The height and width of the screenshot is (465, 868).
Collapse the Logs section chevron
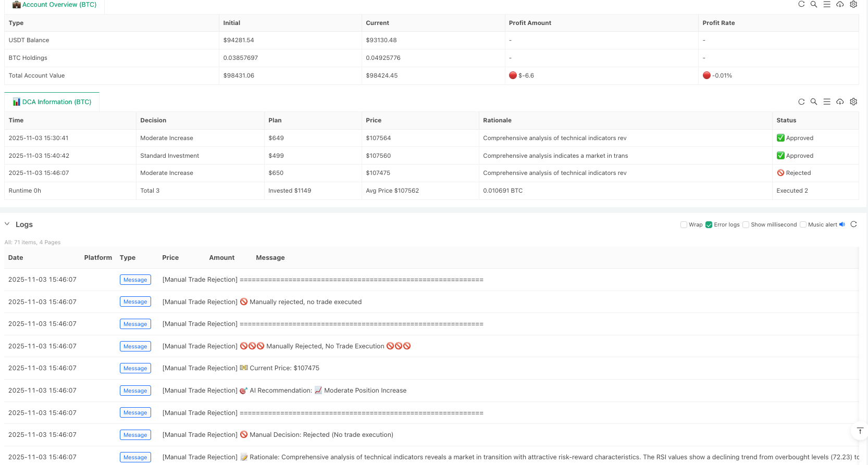(7, 224)
